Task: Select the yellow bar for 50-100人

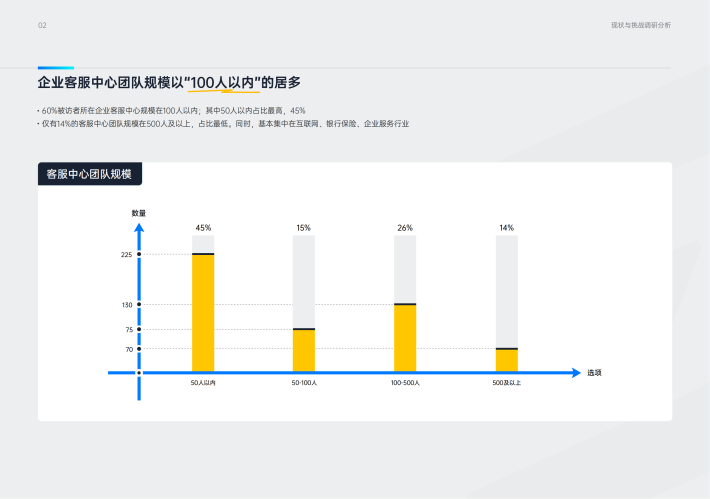Action: click(304, 350)
